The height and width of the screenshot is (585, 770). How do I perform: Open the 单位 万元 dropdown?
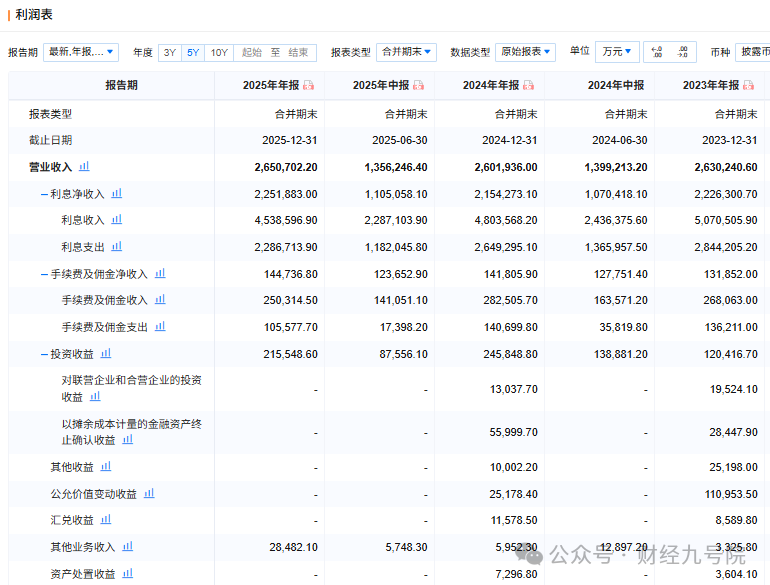pyautogui.click(x=617, y=52)
